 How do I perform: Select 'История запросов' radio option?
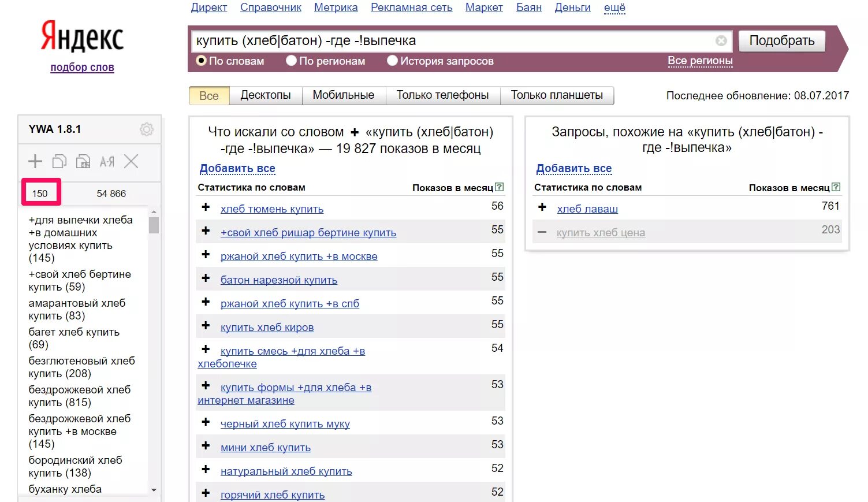393,61
